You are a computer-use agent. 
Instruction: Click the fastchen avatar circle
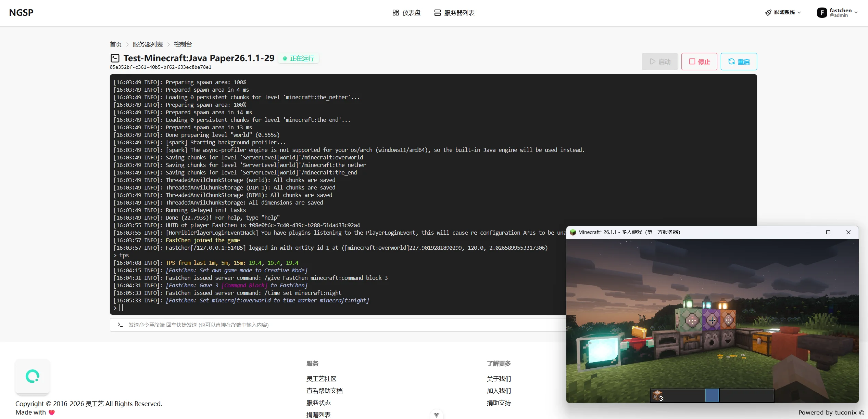[x=822, y=13]
